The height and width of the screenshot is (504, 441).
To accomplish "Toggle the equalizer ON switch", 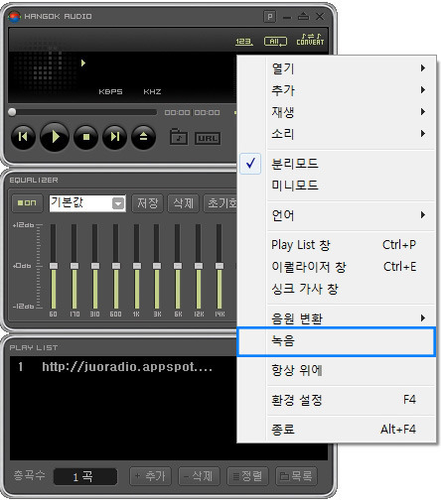I will pyautogui.click(x=27, y=202).
